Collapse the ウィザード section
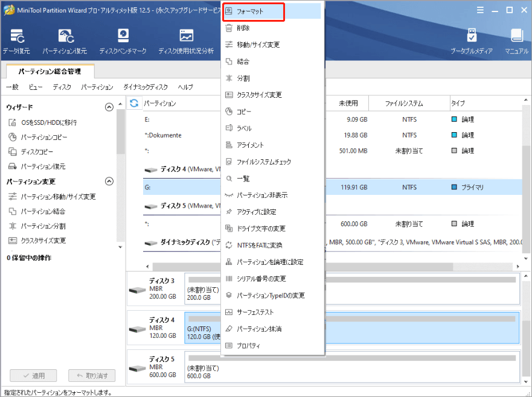The image size is (532, 397). pos(109,107)
